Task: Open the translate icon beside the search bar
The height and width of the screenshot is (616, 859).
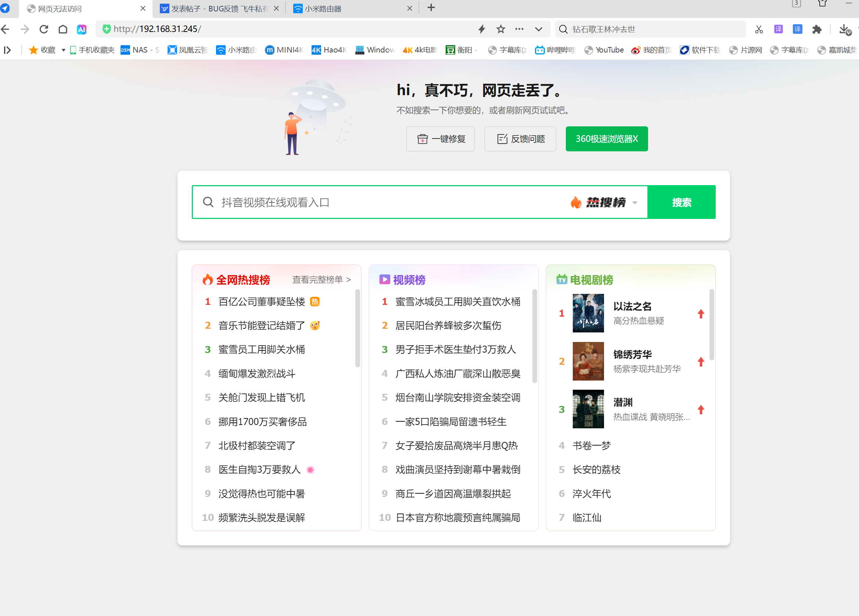Action: pyautogui.click(x=778, y=29)
